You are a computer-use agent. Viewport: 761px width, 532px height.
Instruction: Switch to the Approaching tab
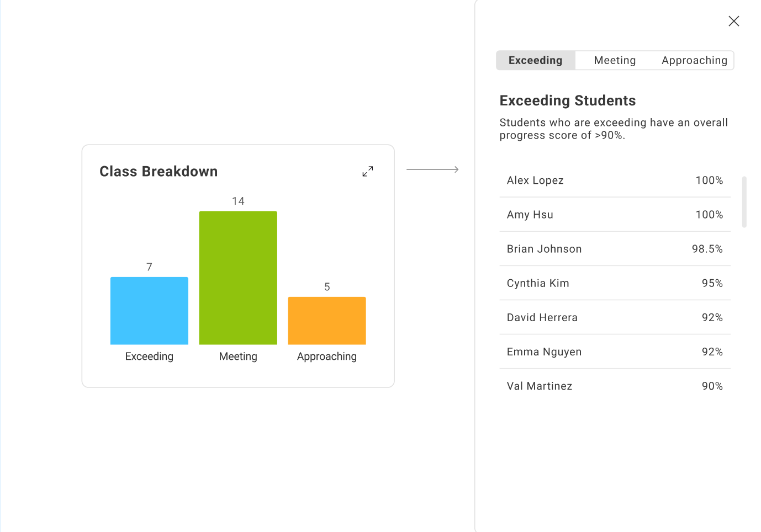click(694, 60)
